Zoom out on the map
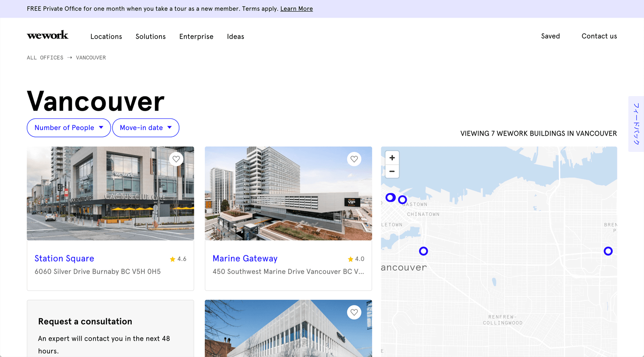644x357 pixels. coord(392,171)
